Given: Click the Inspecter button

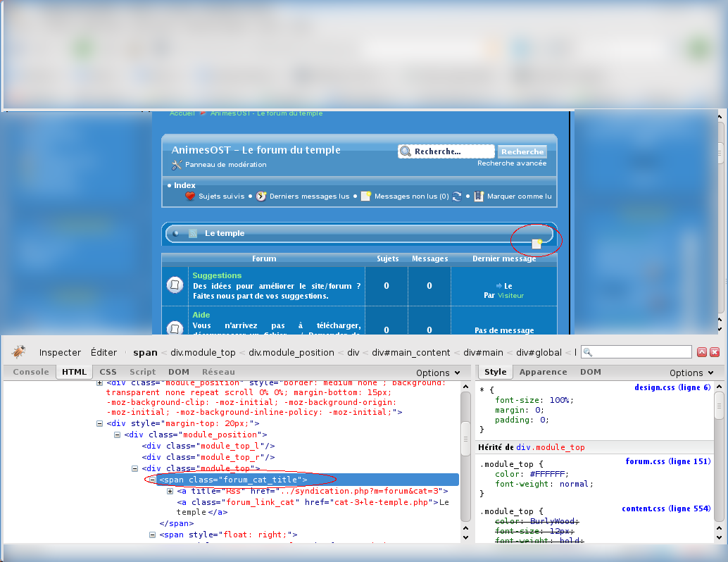Looking at the screenshot, I should [60, 352].
